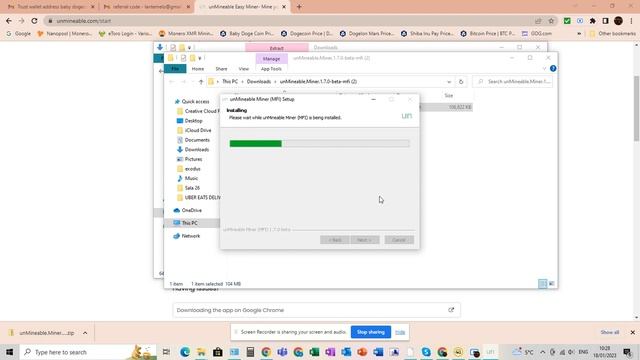Select Desktop in navigation pane
The image size is (640, 360).
(193, 121)
